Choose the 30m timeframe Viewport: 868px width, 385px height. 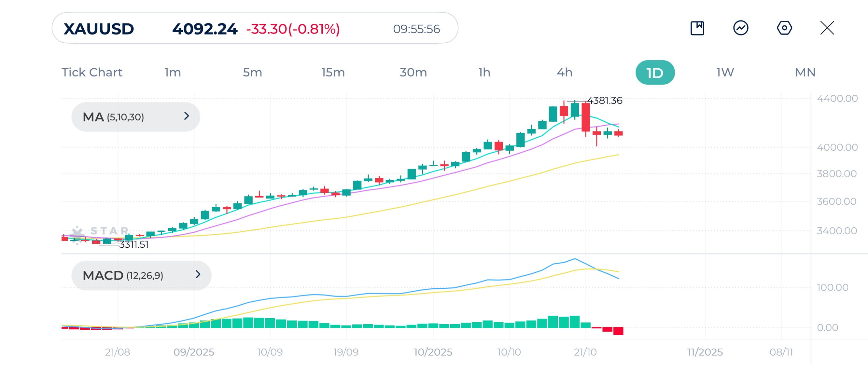click(x=413, y=73)
